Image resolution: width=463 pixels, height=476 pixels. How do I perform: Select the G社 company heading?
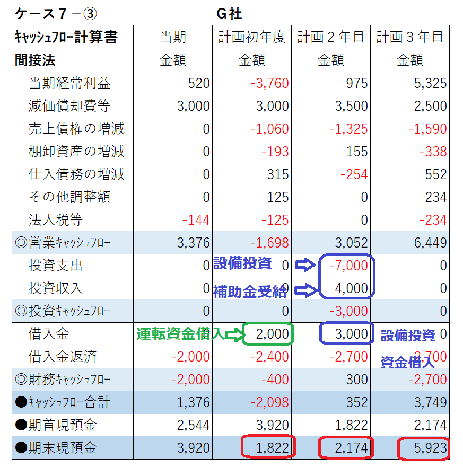[229, 14]
